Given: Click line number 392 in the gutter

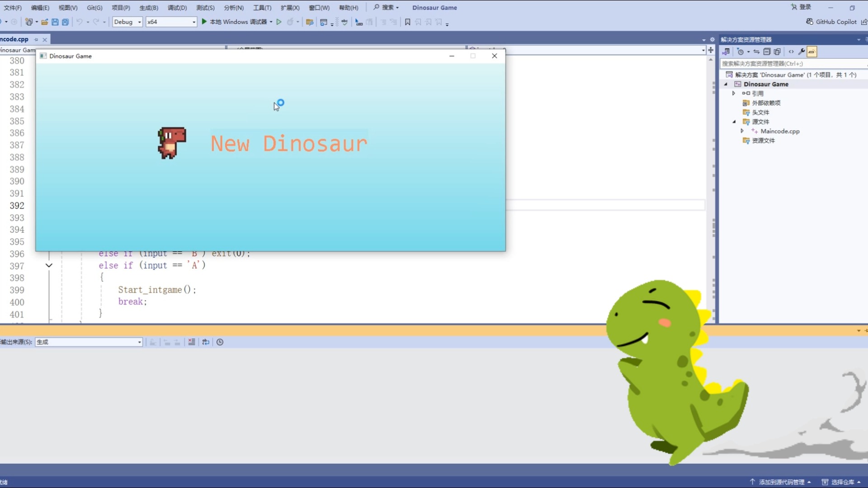Looking at the screenshot, I should tap(17, 206).
